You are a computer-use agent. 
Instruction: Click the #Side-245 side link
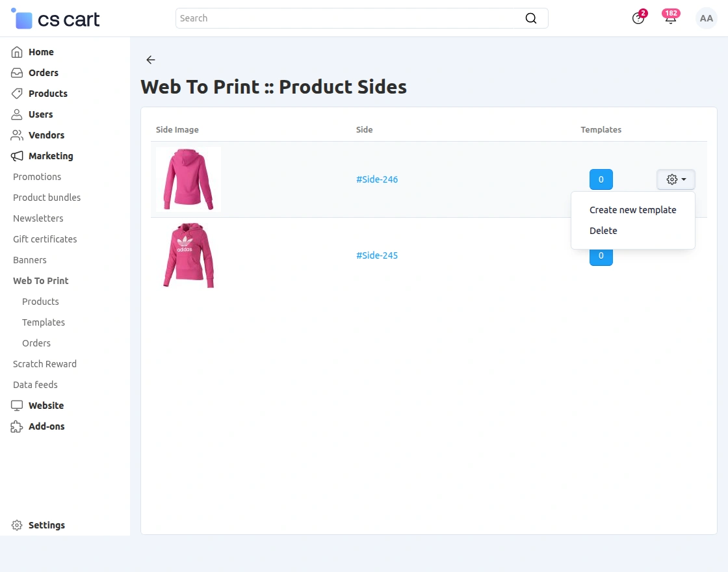[x=377, y=255]
